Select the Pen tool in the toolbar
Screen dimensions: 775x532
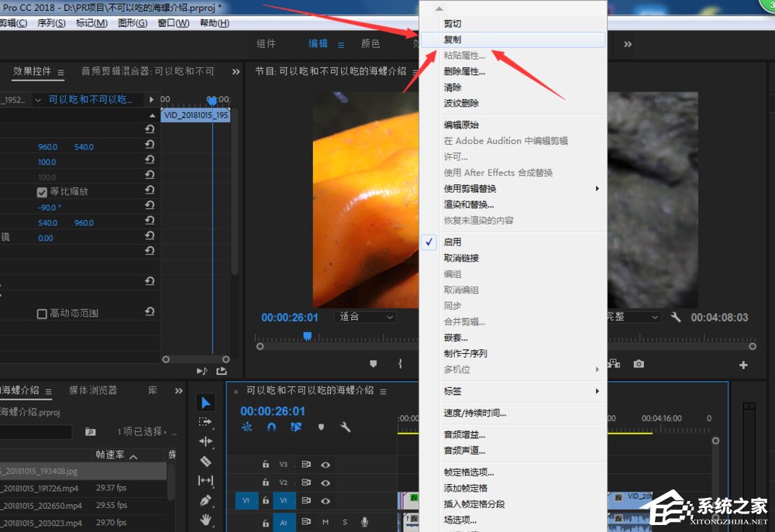point(205,499)
